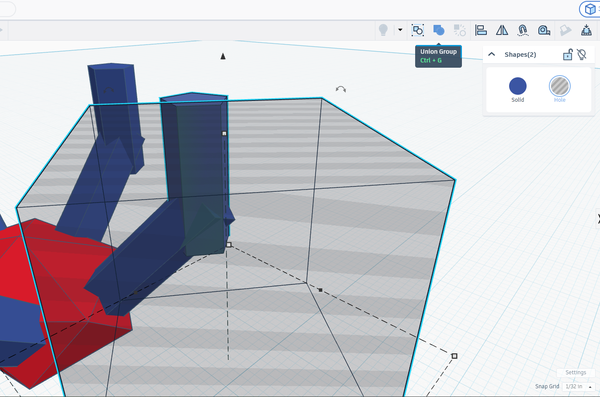Click the Union Group toolbar icon
The height and width of the screenshot is (397, 600).
[439, 30]
